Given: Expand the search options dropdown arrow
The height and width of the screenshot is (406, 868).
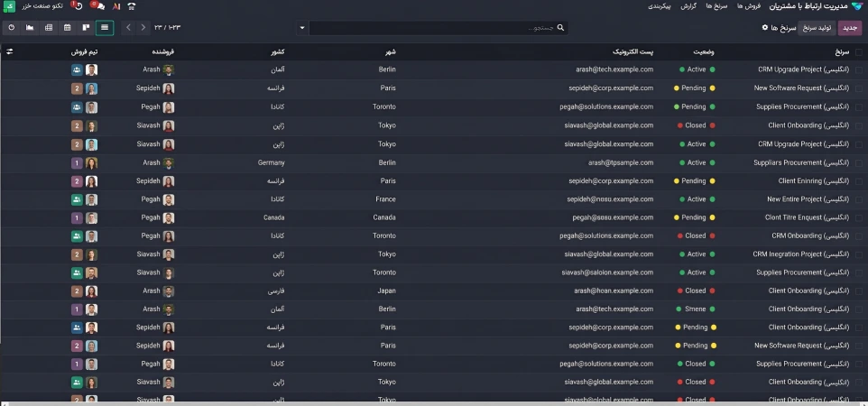Looking at the screenshot, I should pos(302,28).
